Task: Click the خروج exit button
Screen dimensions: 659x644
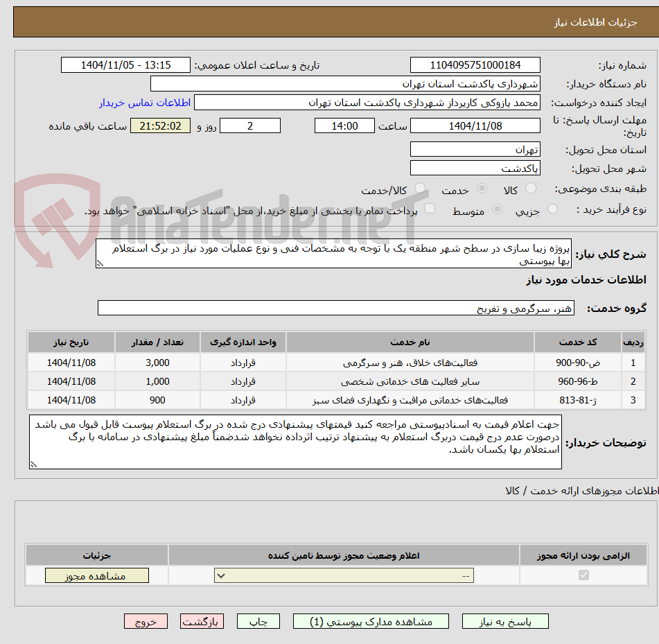Action: point(146,621)
